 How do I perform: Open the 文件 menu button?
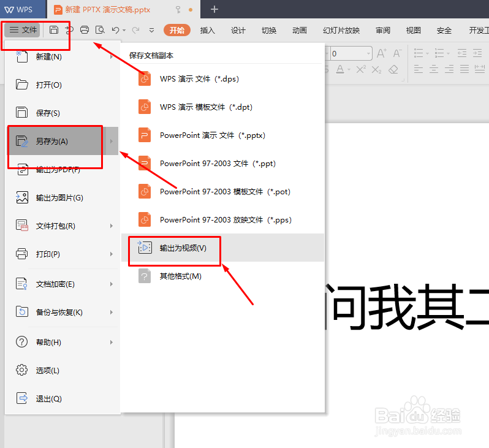point(23,30)
